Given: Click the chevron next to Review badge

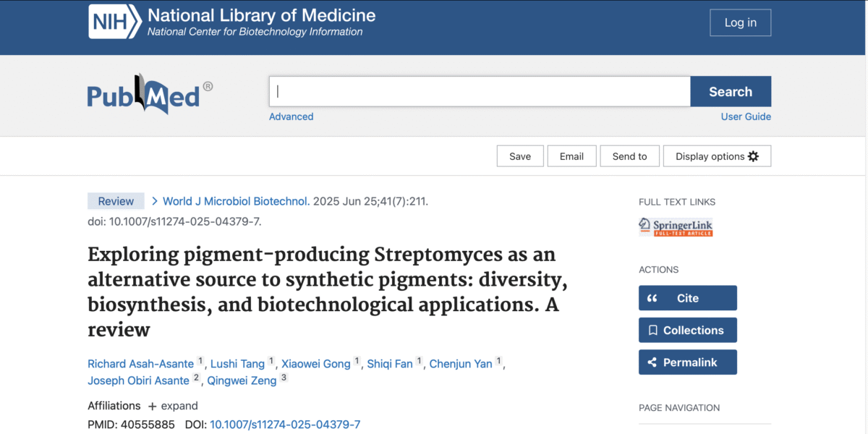Looking at the screenshot, I should (155, 201).
